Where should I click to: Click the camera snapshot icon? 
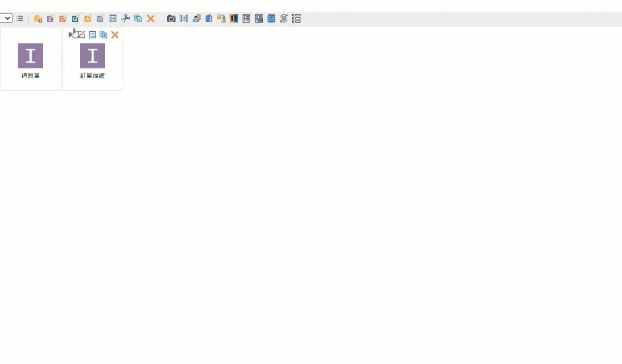coord(171,18)
